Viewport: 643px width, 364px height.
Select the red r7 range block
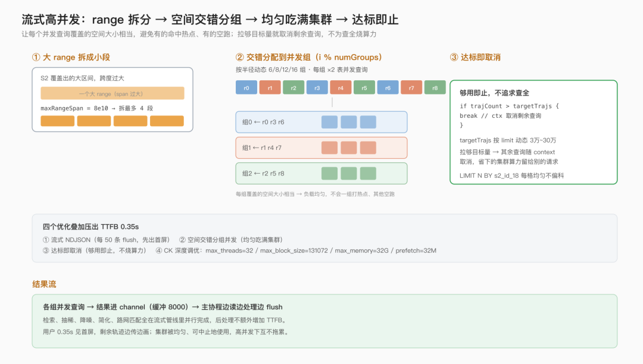(411, 87)
